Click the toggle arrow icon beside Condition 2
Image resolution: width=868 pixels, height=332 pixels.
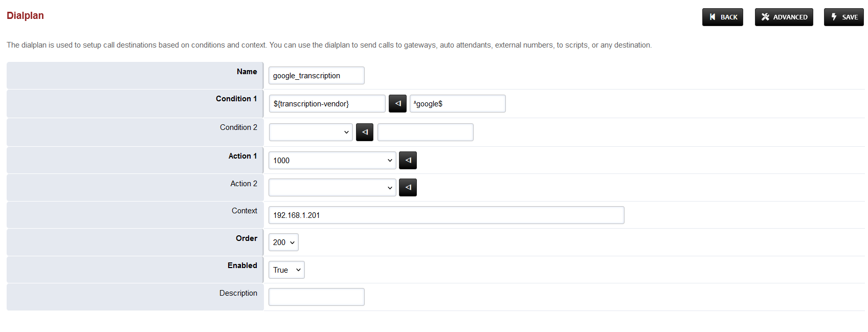364,132
